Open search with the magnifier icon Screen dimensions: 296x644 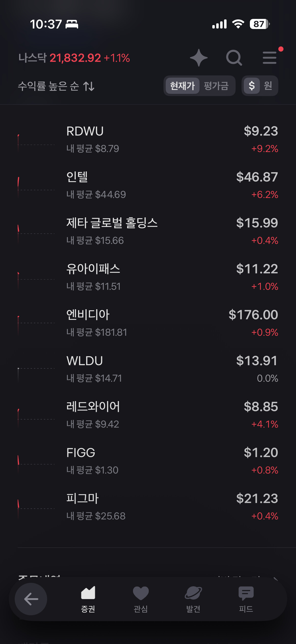234,58
